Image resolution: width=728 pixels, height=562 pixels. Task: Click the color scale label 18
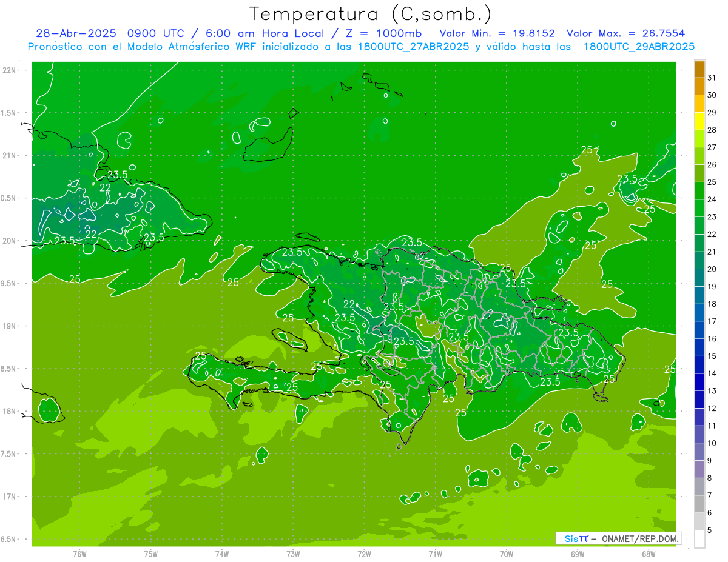[712, 304]
